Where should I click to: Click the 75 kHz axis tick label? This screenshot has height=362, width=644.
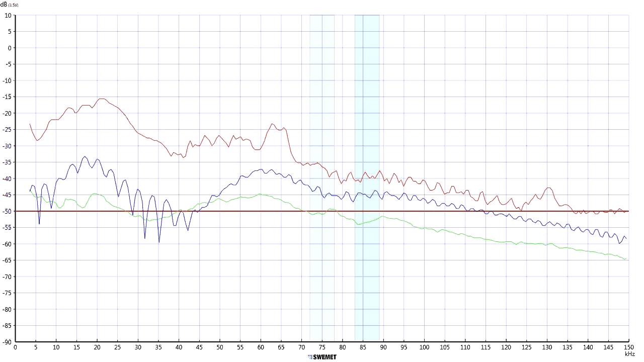pyautogui.click(x=322, y=347)
